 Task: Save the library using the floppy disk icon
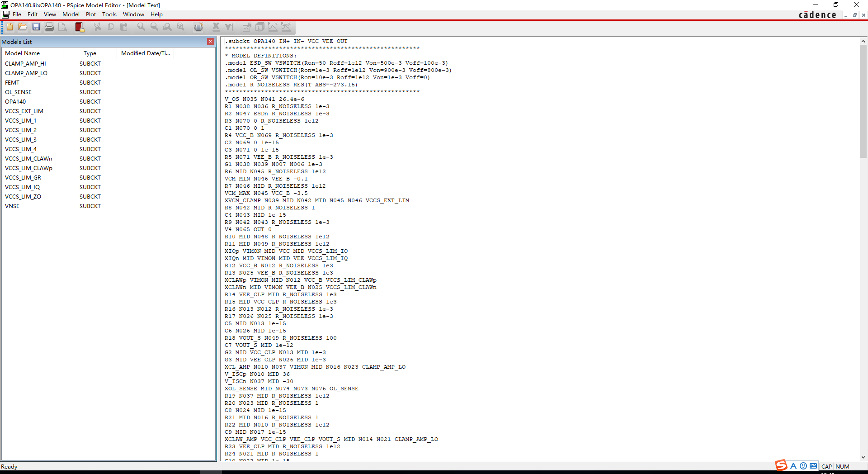[x=36, y=27]
